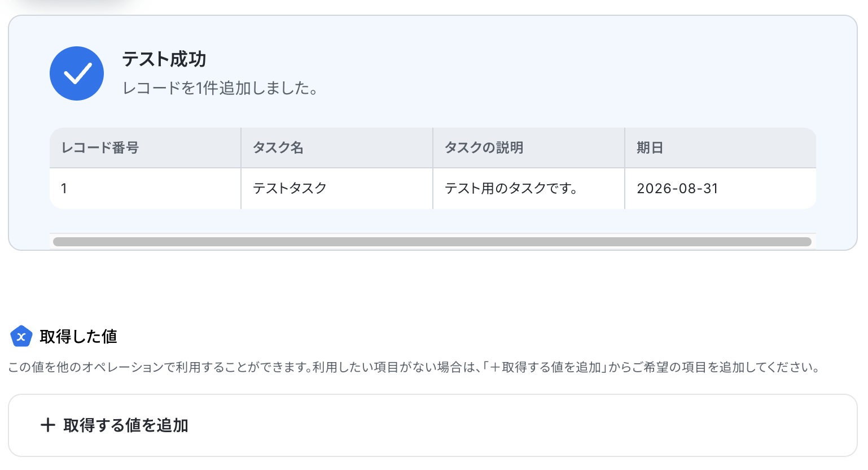Screen dimensions: 868x470
Task: Select the タスク名 column header
Action: tap(337, 148)
